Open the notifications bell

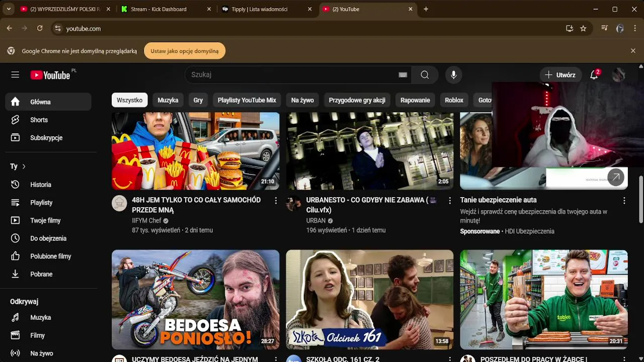[x=594, y=75]
